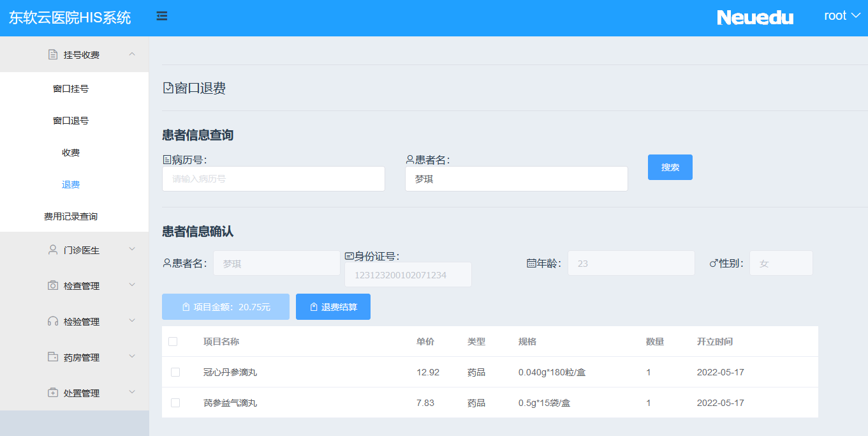Viewport: 868px width, 436px height.
Task: Click the person icon beside 门诊医生
Action: (x=53, y=250)
